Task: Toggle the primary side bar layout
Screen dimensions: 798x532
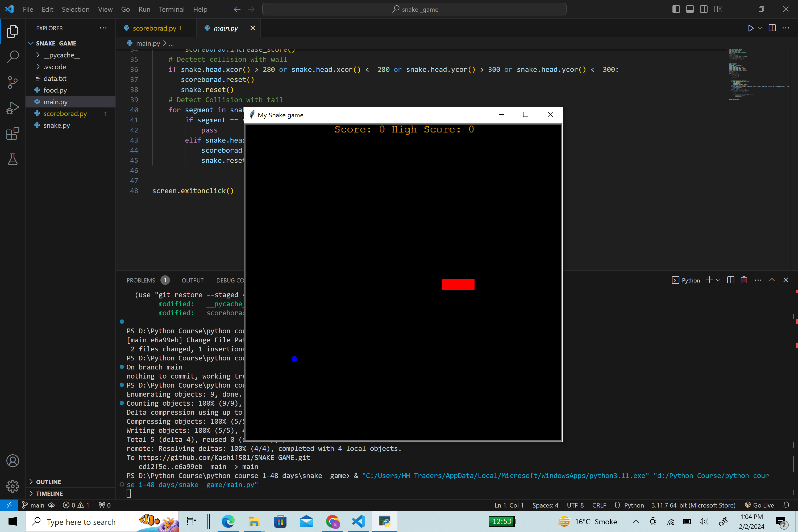Action: pyautogui.click(x=676, y=9)
